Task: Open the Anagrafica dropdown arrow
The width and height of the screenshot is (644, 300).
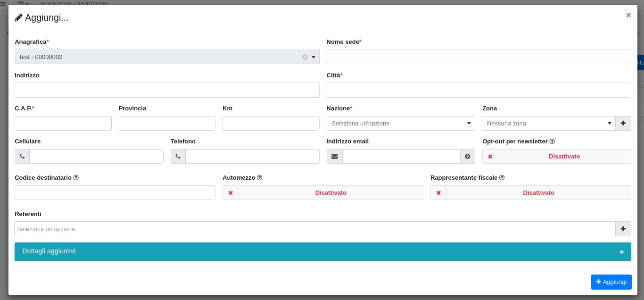Action: pos(314,57)
